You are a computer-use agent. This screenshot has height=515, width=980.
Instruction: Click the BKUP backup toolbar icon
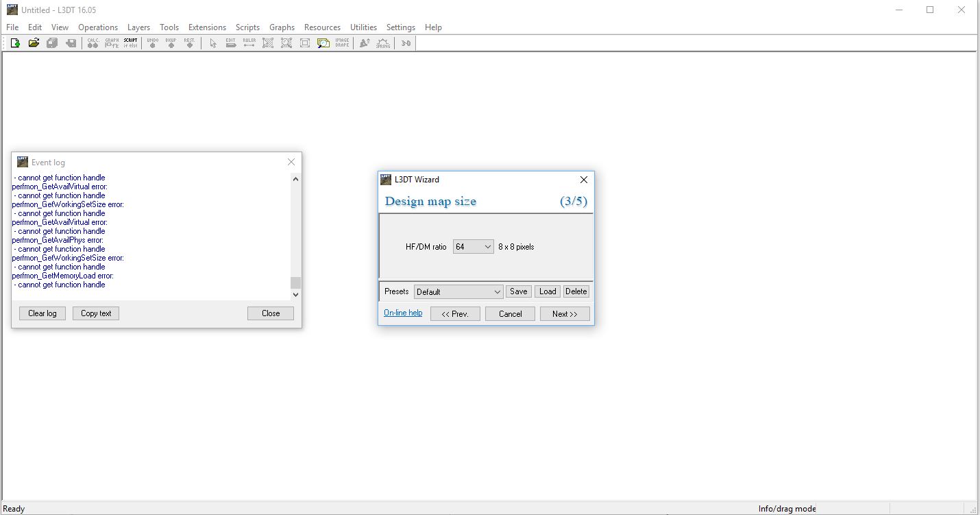click(171, 43)
